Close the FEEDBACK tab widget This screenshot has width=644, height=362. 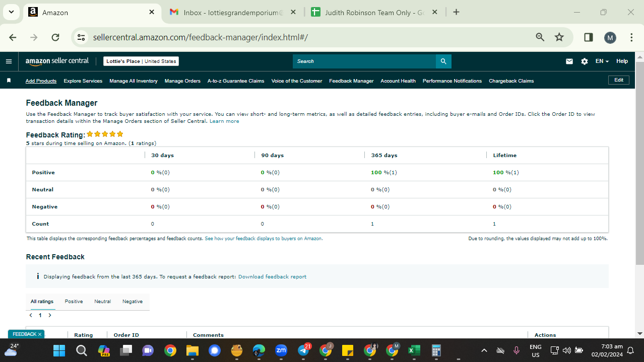tap(40, 334)
